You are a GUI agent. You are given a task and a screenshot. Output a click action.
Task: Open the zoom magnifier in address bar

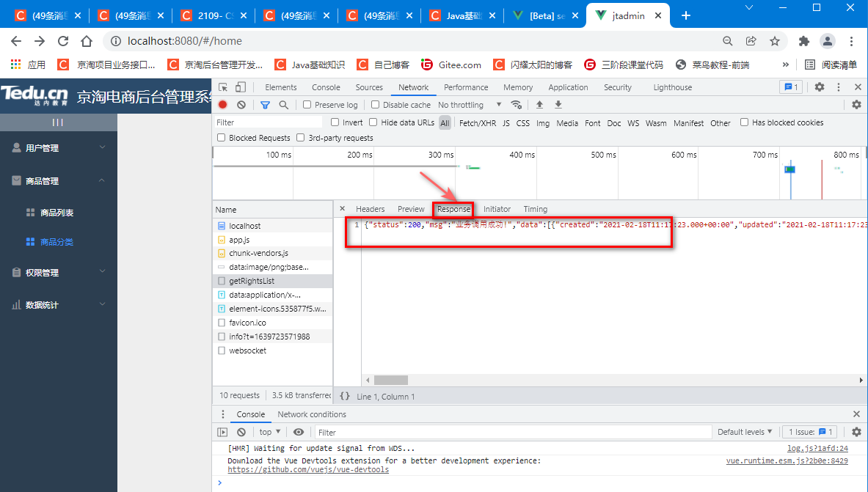click(727, 41)
